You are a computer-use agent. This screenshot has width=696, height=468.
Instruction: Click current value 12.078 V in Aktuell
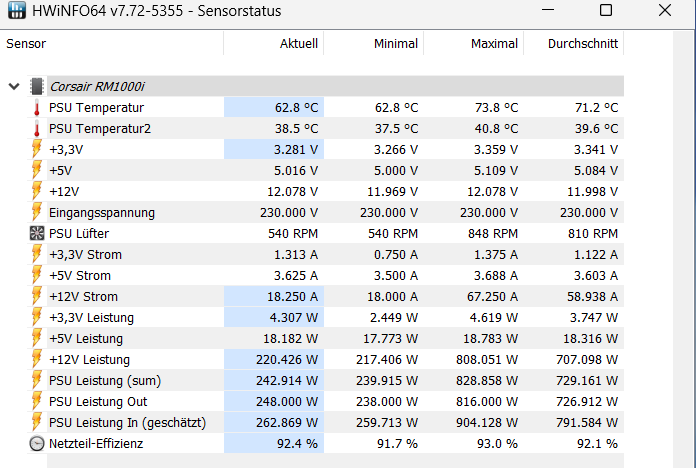(x=292, y=191)
